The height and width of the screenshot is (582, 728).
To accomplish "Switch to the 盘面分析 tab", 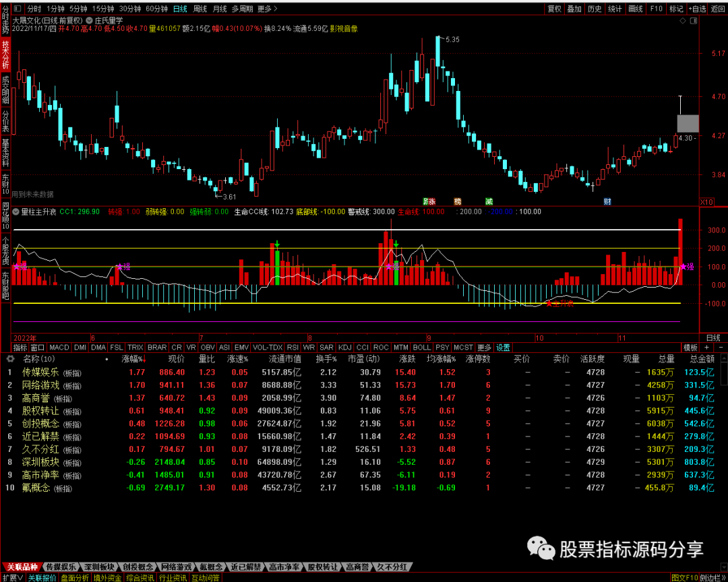I will pyautogui.click(x=75, y=578).
